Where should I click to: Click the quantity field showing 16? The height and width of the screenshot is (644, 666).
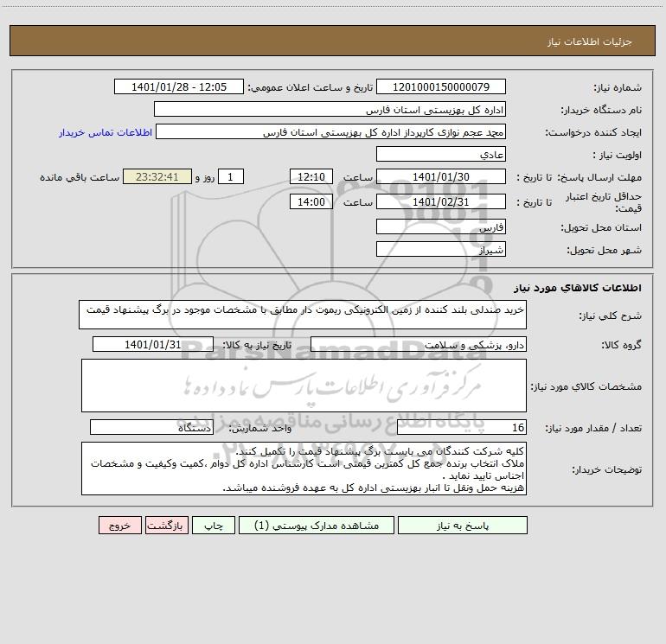point(462,427)
